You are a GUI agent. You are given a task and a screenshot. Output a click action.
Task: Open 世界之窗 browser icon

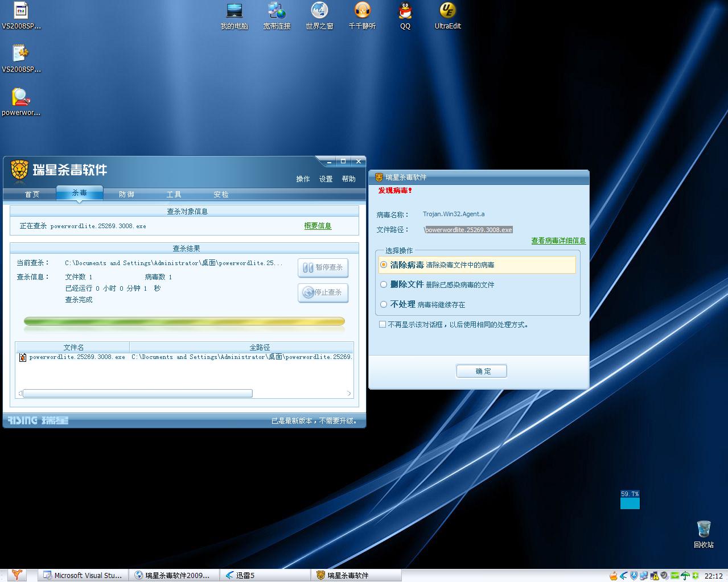click(x=319, y=11)
